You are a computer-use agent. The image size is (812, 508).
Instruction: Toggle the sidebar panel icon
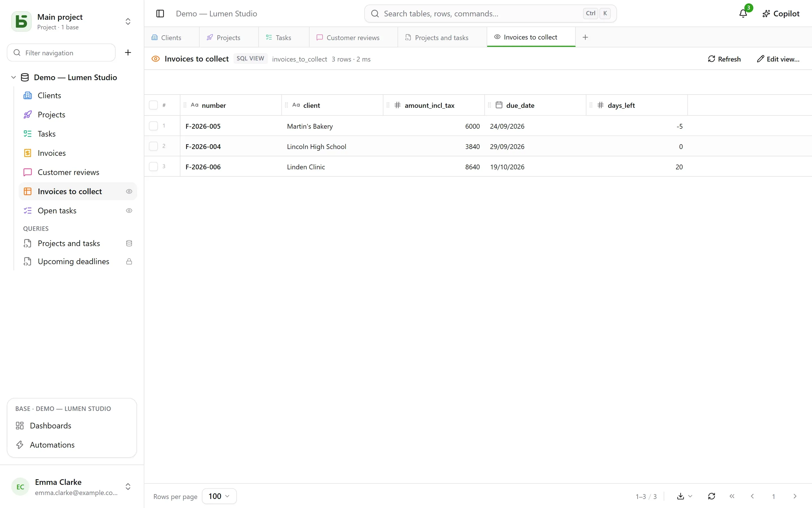click(x=160, y=14)
